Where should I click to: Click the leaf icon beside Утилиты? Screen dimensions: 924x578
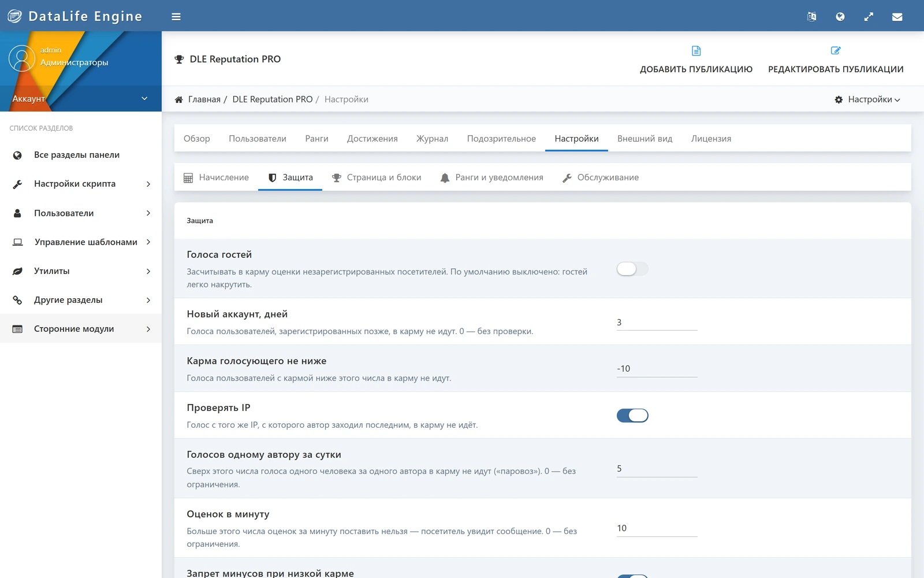[17, 271]
